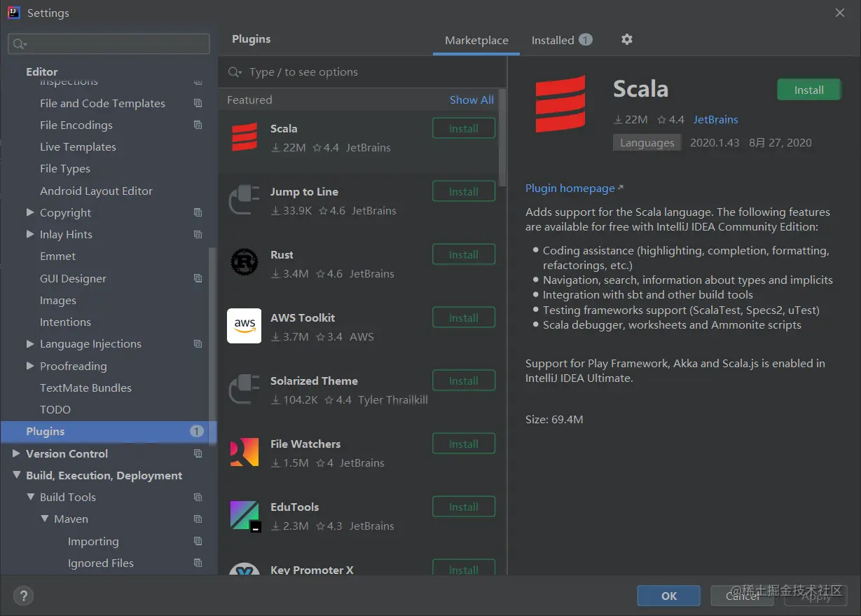Install the Solarized Theme plugin
The image size is (861, 616).
(x=464, y=381)
